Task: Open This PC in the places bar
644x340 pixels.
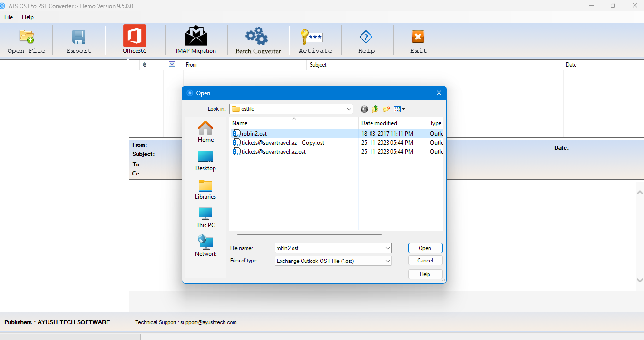Action: pyautogui.click(x=205, y=218)
